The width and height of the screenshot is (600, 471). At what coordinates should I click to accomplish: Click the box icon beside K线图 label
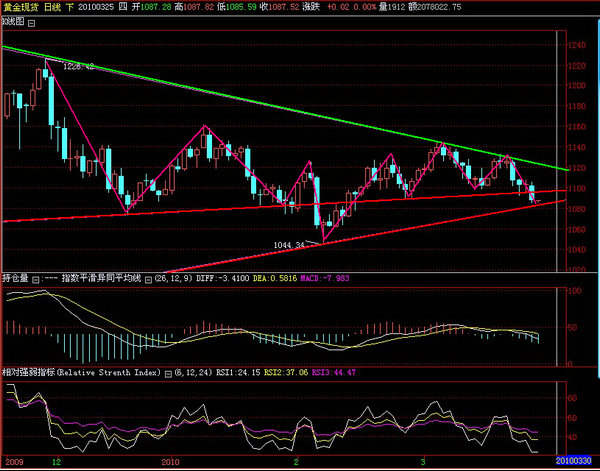[x=32, y=19]
